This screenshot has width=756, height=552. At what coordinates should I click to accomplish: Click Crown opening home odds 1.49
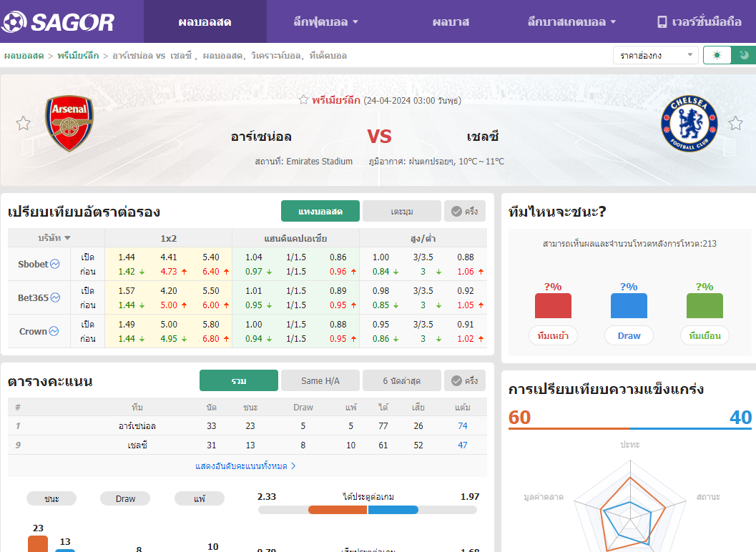(x=127, y=325)
